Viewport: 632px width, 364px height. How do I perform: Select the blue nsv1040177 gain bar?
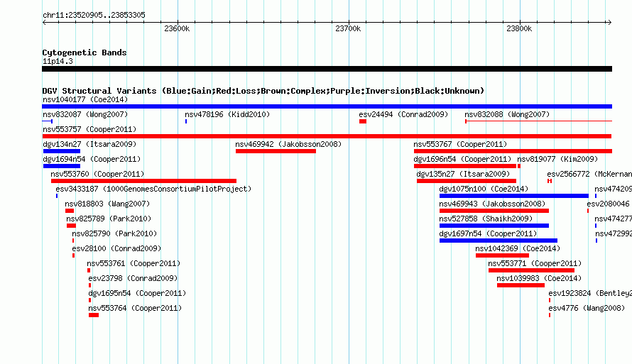(327, 106)
